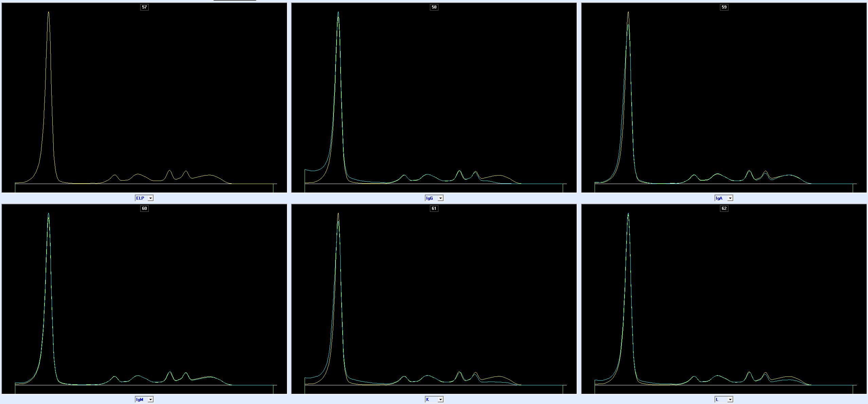Click the broad gamma hump in IgG panel
Image resolution: width=868 pixels, height=404 pixels.
coord(499,176)
